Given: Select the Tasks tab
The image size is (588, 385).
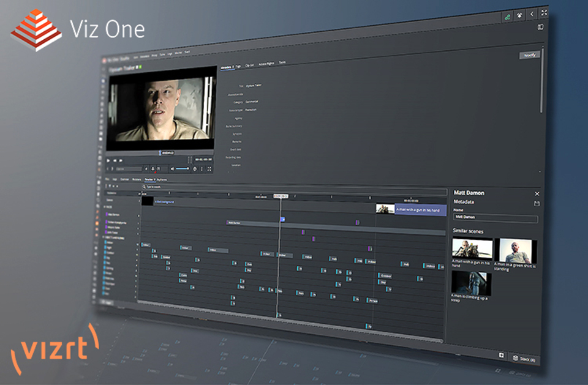Looking at the screenshot, I should tap(282, 63).
